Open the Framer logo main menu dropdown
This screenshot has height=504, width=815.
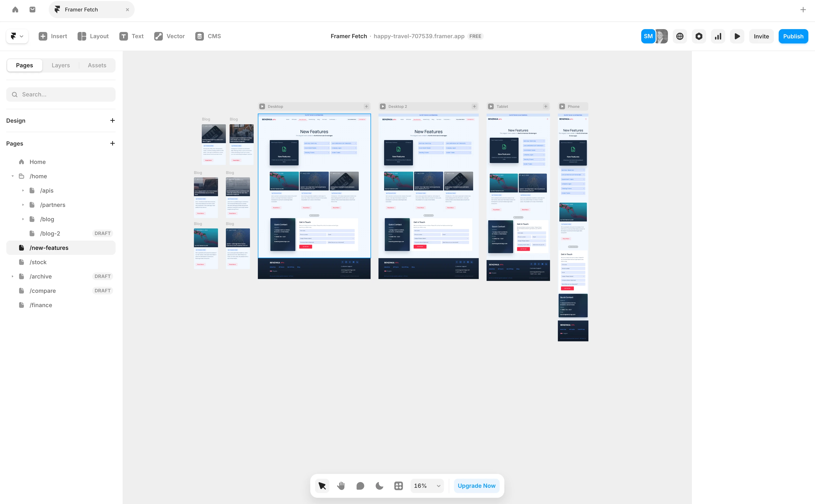(x=17, y=36)
